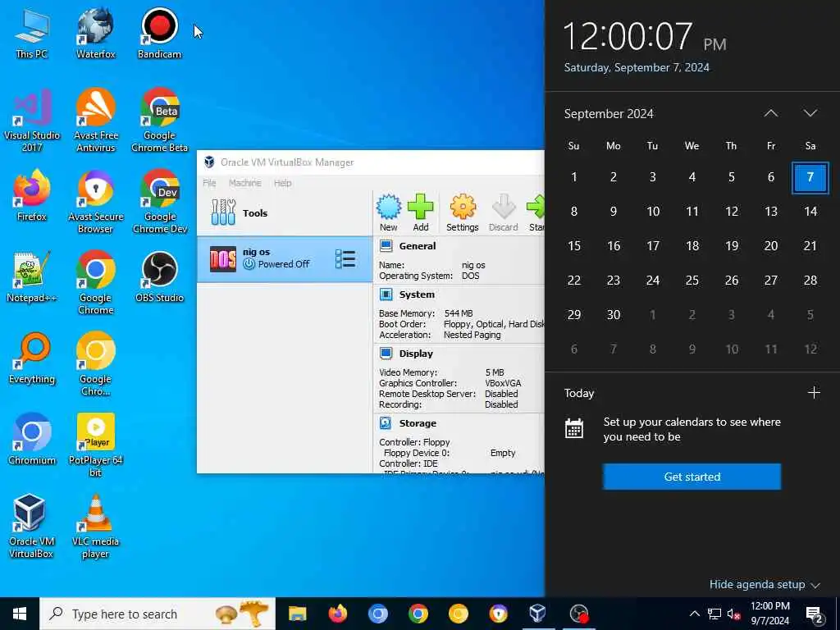The image size is (840, 630).
Task: Select the Google Chrome Beta desktop icon
Action: coord(159,121)
